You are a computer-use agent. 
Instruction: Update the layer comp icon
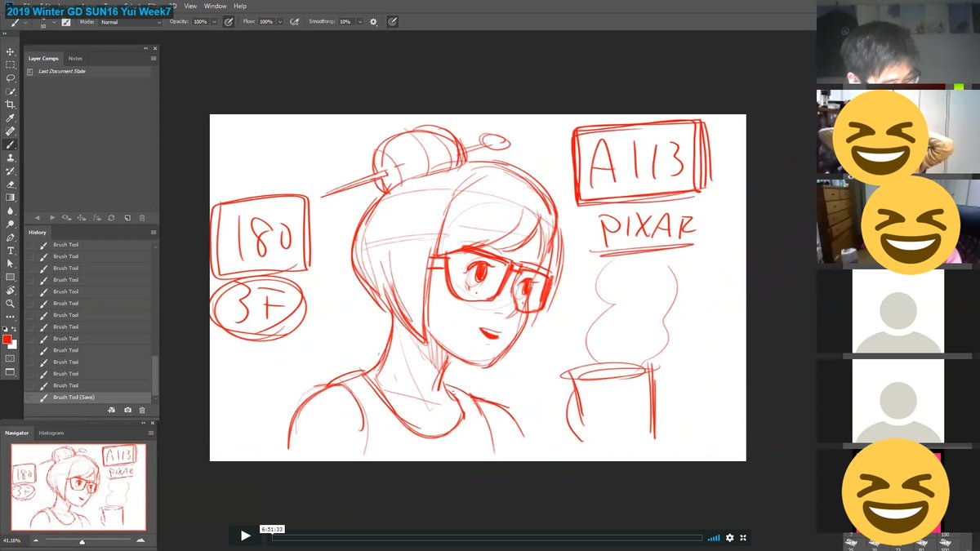[x=111, y=218]
